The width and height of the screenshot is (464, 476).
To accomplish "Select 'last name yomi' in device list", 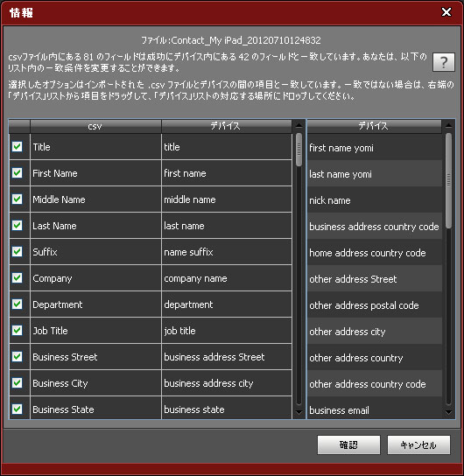I will click(x=375, y=174).
